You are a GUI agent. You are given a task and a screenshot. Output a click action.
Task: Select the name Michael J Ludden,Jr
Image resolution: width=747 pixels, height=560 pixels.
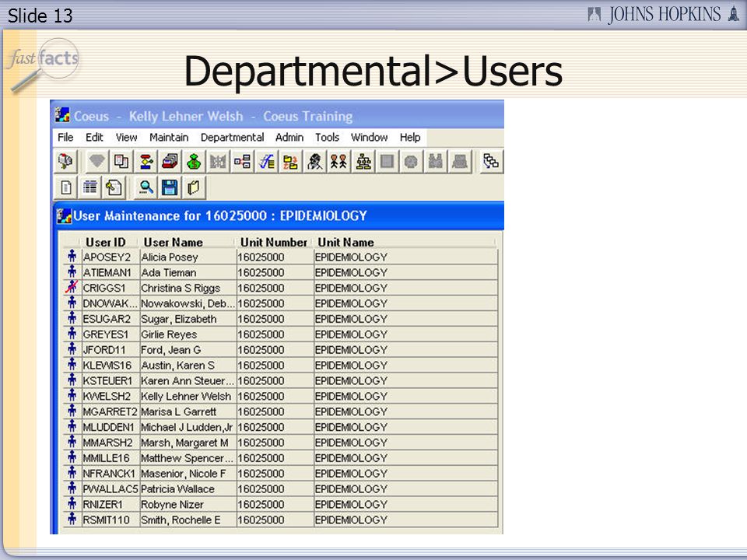186,427
